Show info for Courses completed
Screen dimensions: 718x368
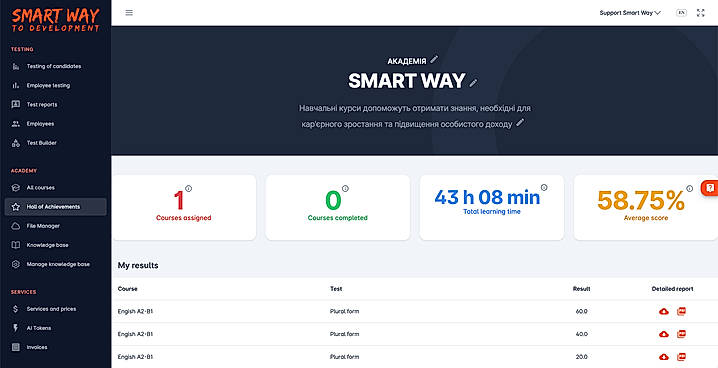pos(345,189)
